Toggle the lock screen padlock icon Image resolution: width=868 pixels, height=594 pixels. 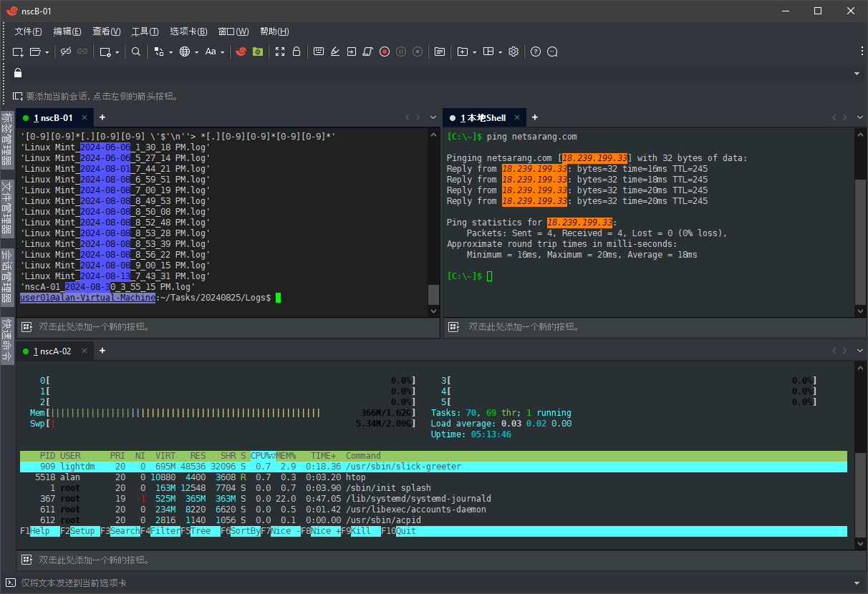pos(296,52)
